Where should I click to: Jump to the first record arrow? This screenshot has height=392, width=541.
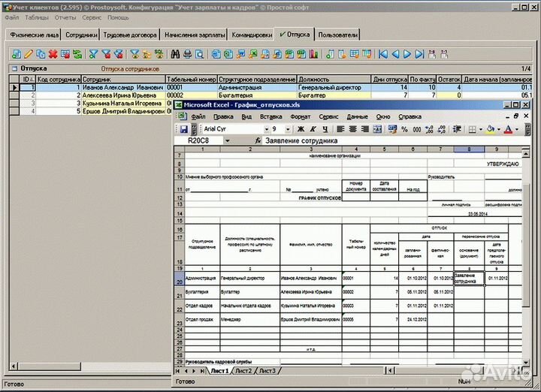[x=383, y=54]
